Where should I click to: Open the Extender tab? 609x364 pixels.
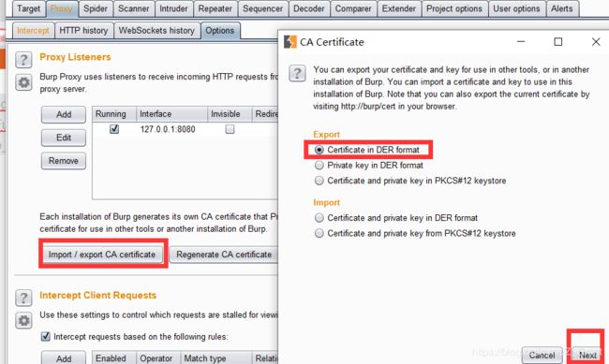[x=399, y=8]
